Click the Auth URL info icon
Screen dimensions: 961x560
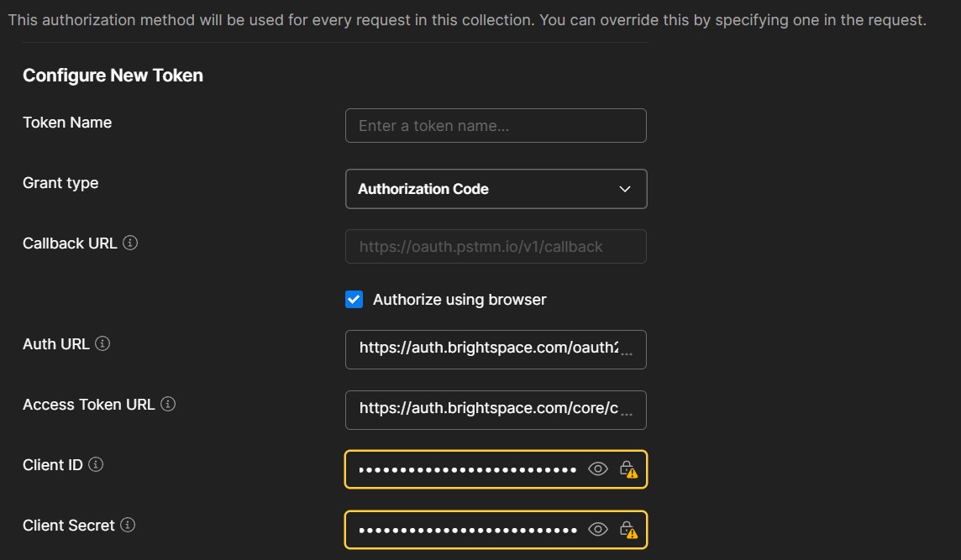[102, 343]
